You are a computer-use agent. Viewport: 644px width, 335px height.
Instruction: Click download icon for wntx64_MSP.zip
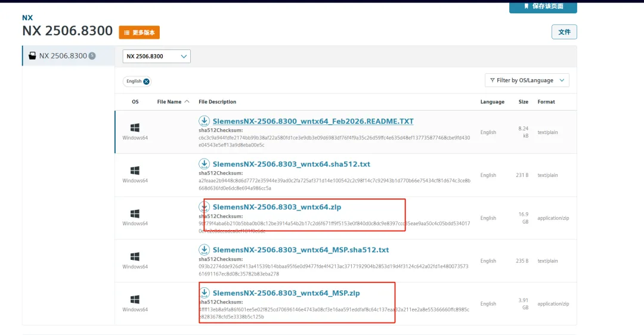[204, 292]
